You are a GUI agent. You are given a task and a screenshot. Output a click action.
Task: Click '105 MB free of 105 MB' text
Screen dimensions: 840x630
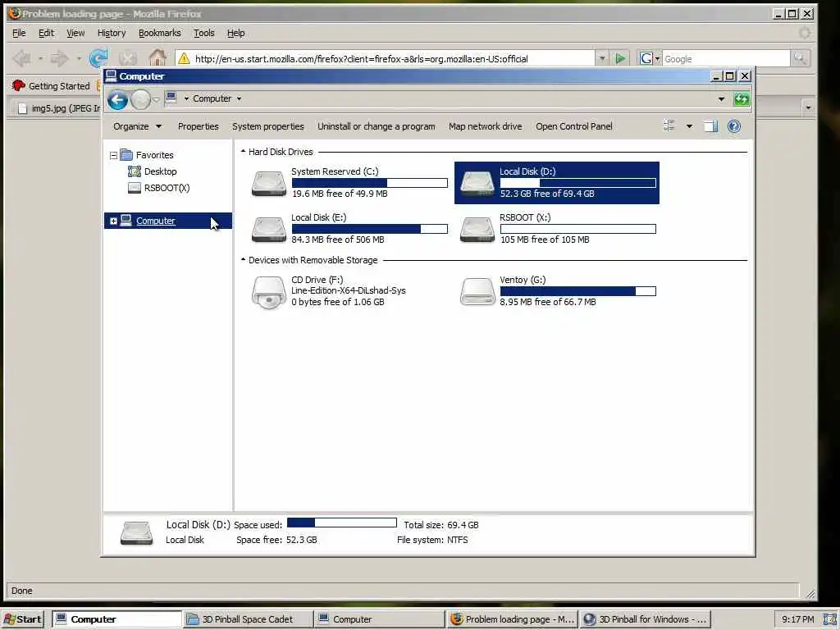tap(545, 240)
